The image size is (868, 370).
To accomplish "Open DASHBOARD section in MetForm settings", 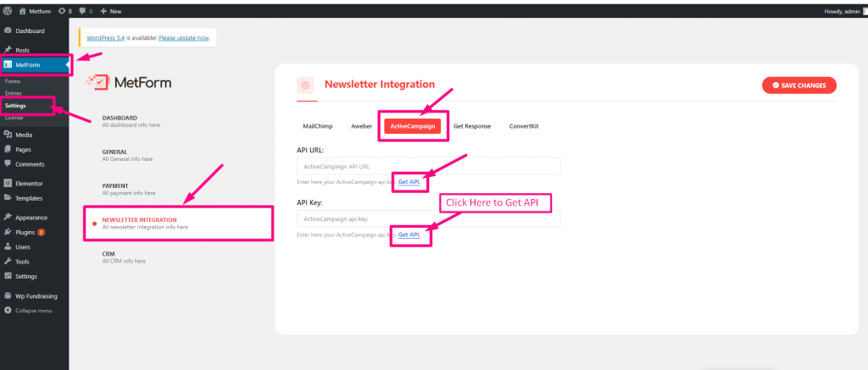I will tap(131, 121).
